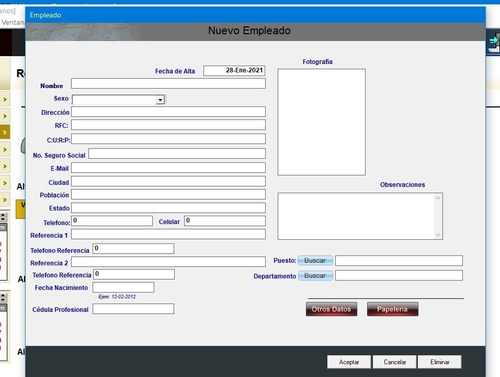Click first sidebar chevron in background window
Screen dimensions: 500x377
[5, 99]
